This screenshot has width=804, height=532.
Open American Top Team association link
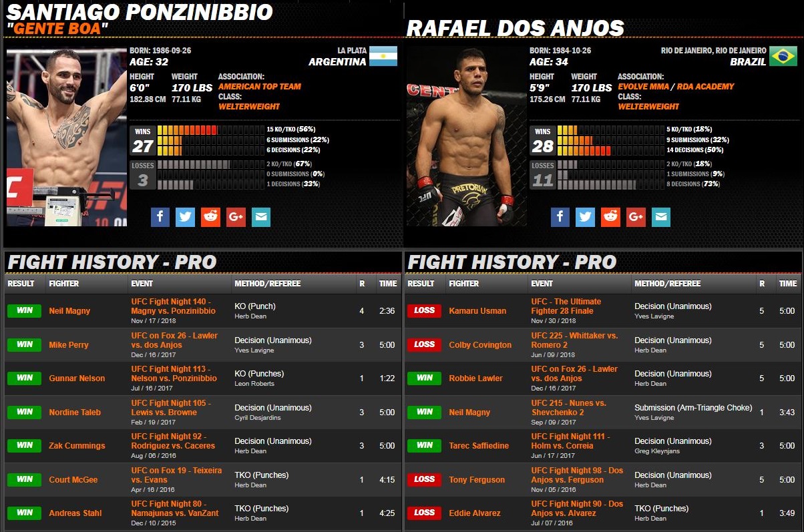coord(259,87)
